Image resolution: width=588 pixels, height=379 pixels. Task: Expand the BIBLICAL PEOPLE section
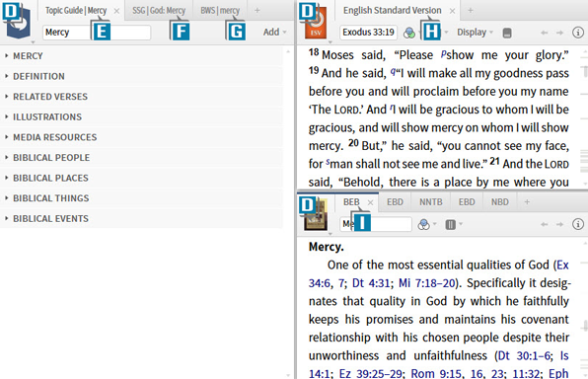[x=142, y=158]
